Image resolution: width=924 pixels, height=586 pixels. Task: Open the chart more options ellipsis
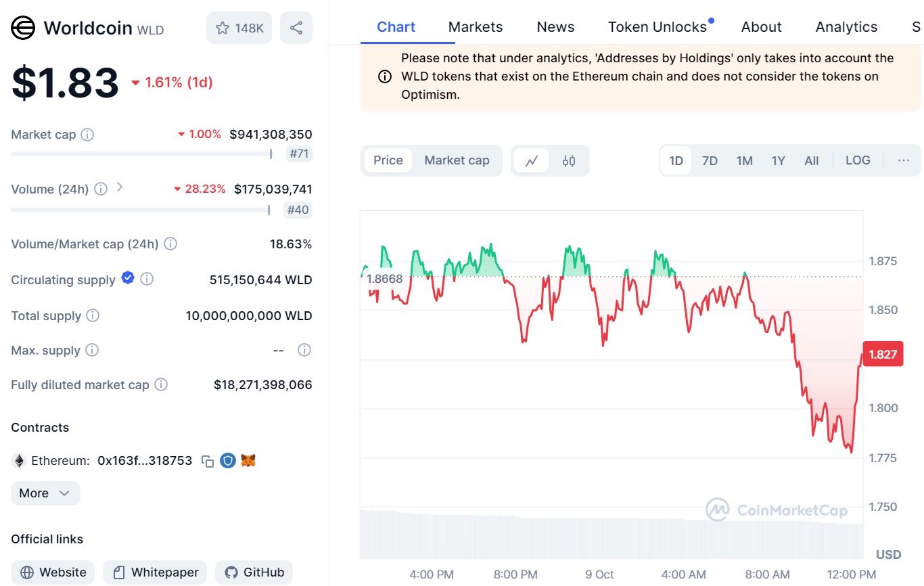click(904, 160)
